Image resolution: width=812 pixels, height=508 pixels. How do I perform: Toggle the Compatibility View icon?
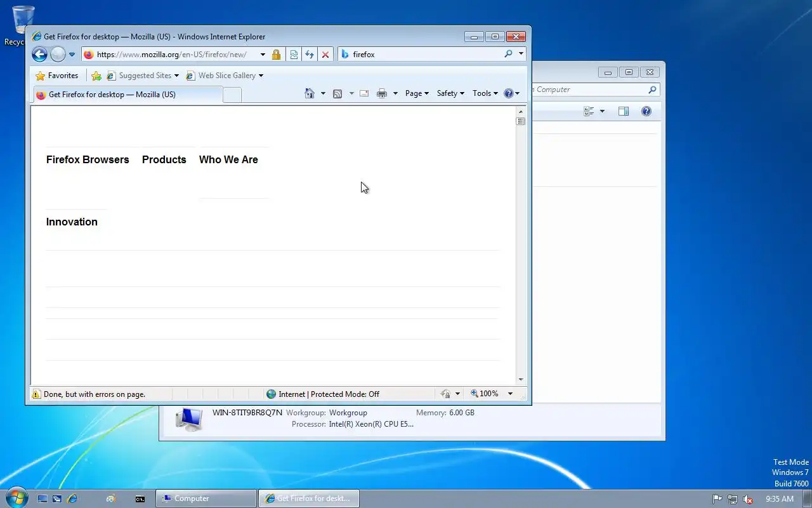[x=294, y=55]
